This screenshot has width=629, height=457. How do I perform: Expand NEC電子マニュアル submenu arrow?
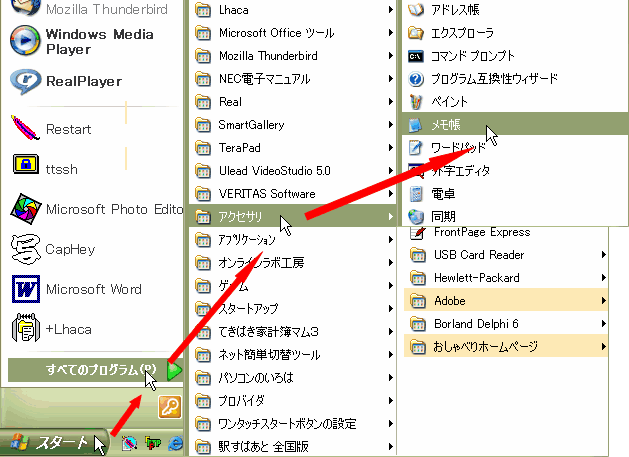tap(390, 79)
